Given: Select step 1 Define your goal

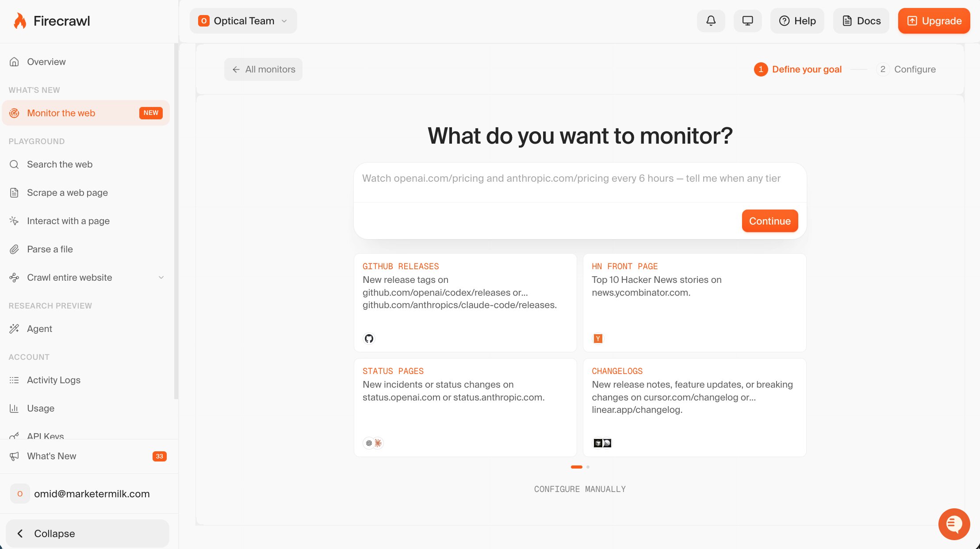Looking at the screenshot, I should click(x=798, y=69).
